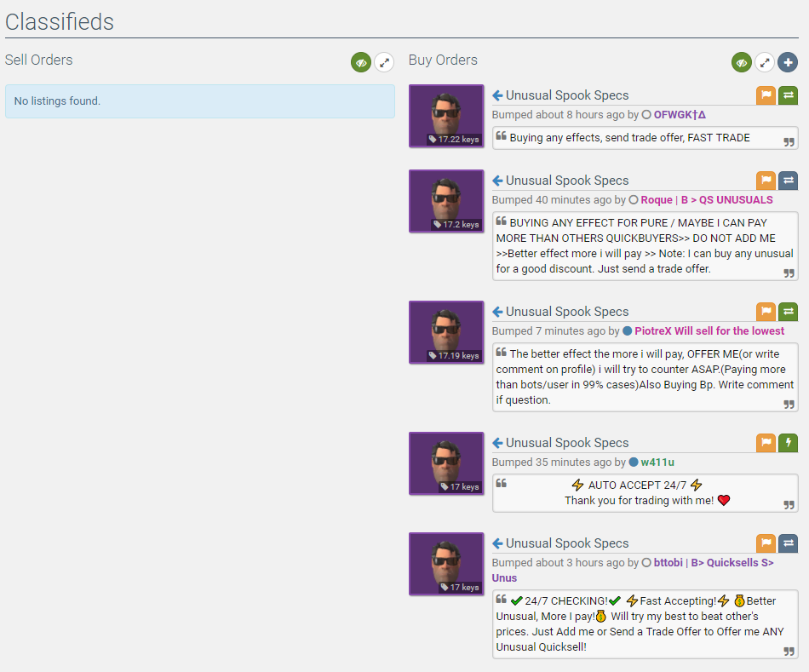Report w411u listing with flag icon
The image size is (809, 672).
tap(766, 442)
